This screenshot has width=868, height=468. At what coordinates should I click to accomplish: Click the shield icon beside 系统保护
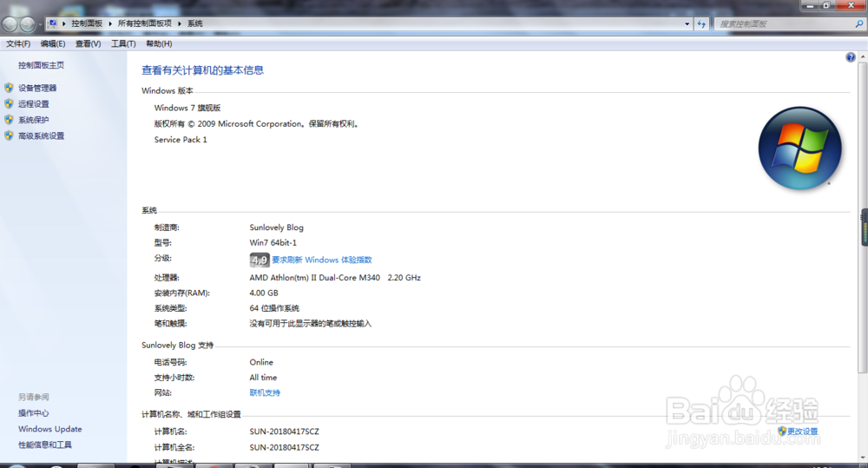pyautogui.click(x=9, y=120)
